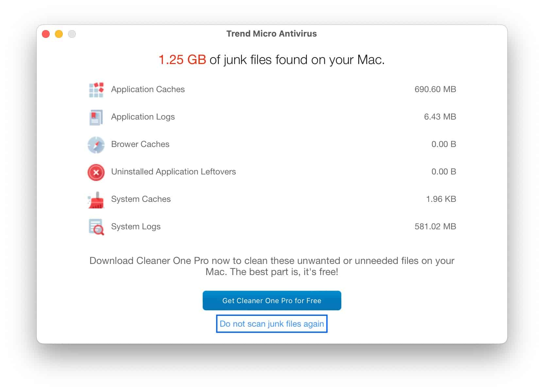Click the Download Cleaner One Pro description
Viewport: 544px width, 392px height.
pos(272,266)
